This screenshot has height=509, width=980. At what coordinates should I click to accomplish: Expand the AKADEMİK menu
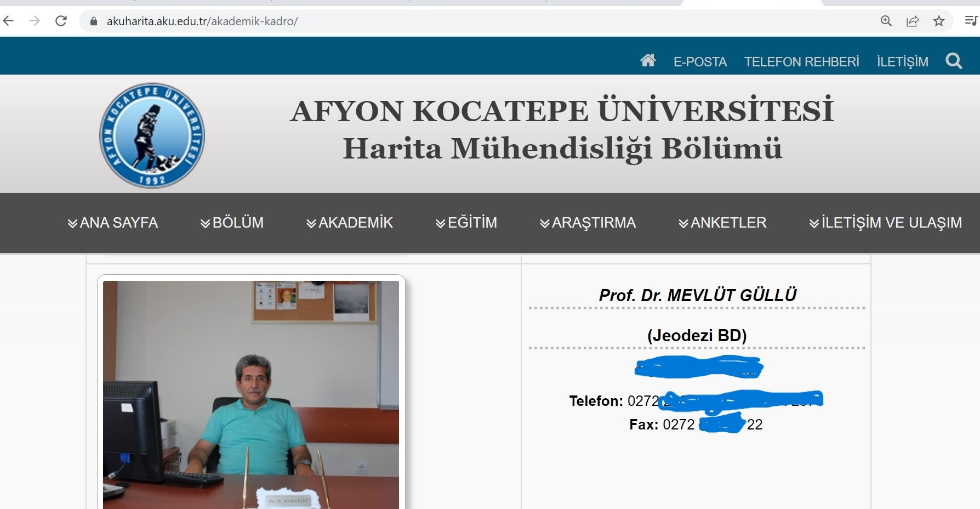click(x=350, y=223)
